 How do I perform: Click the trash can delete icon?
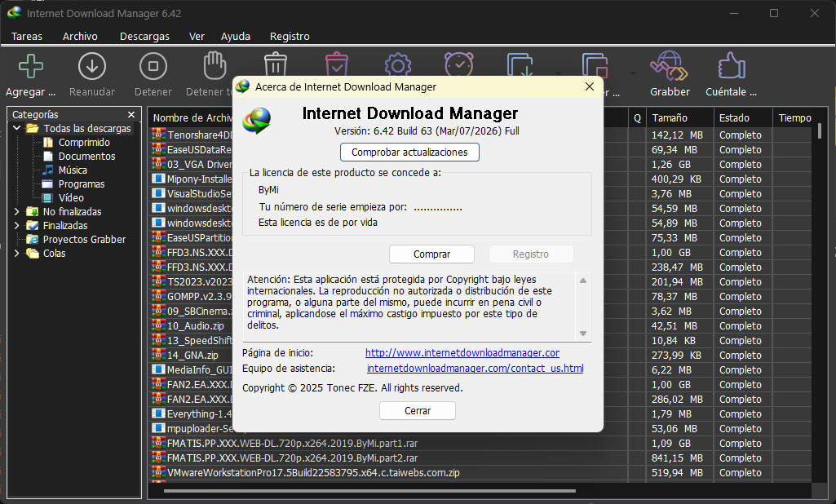[x=276, y=64]
